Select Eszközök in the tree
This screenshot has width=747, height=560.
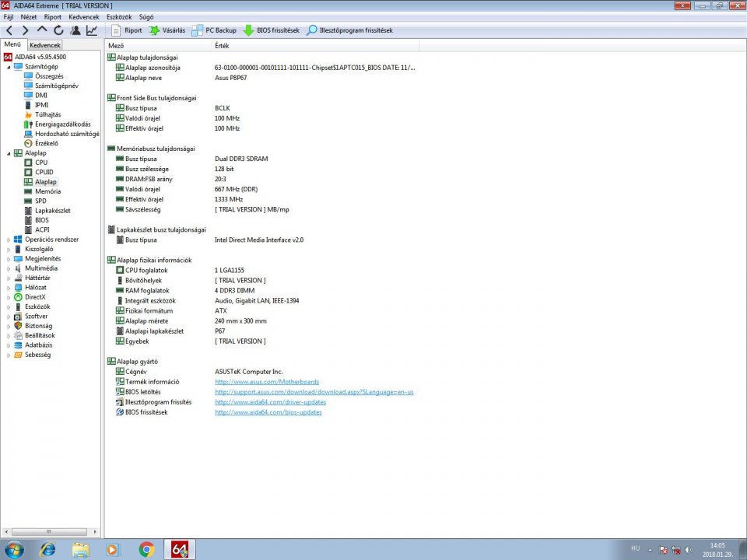[33, 306]
